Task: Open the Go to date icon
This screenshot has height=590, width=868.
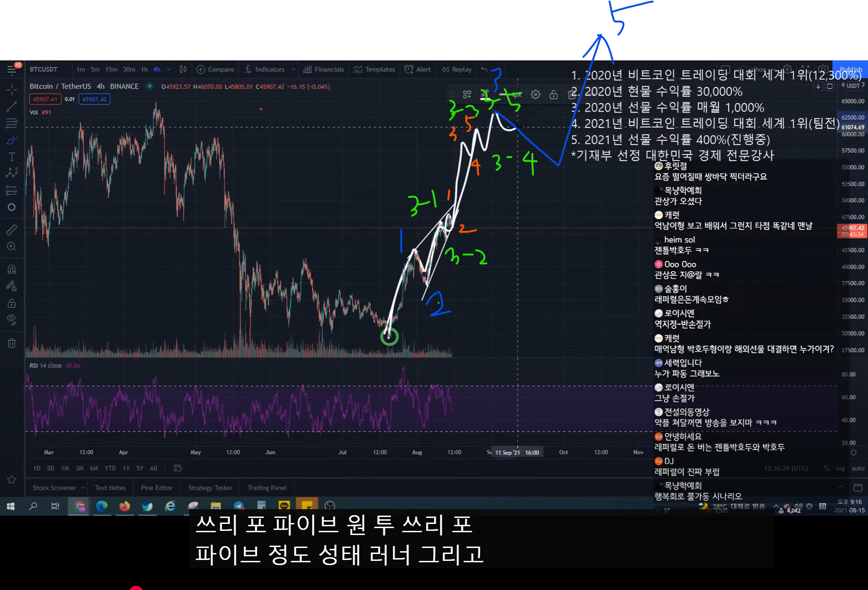Action: pyautogui.click(x=177, y=468)
